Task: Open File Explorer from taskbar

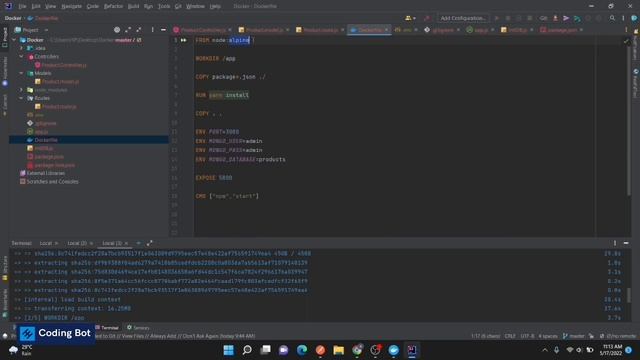Action: coord(339,350)
